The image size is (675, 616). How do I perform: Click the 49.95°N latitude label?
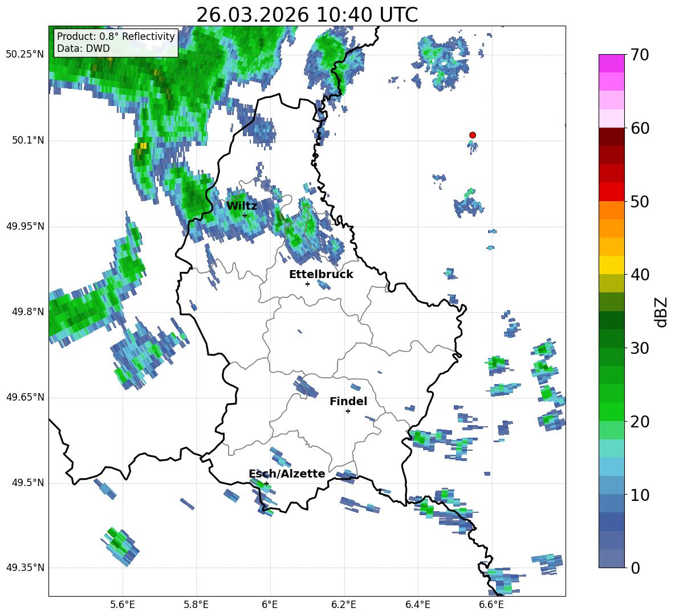tap(25, 226)
